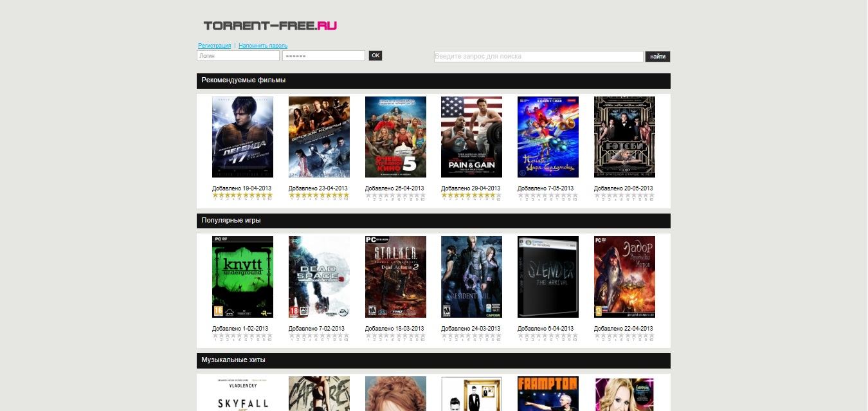Open the Очень страшное кино 5 poster
This screenshot has width=868, height=411.
(395, 137)
